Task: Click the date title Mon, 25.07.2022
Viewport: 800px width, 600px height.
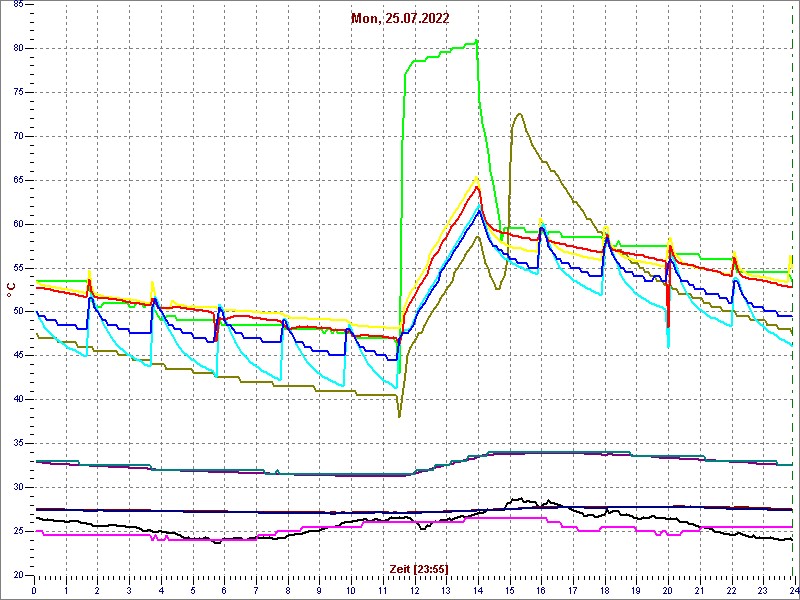Action: pyautogui.click(x=399, y=19)
